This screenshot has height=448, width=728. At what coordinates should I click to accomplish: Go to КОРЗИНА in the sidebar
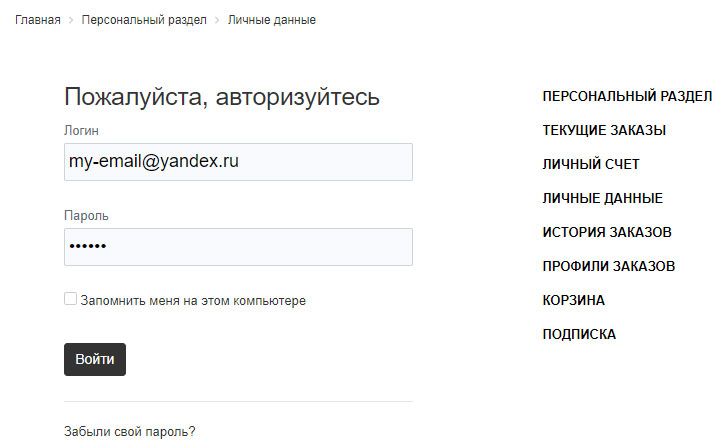pyautogui.click(x=573, y=300)
